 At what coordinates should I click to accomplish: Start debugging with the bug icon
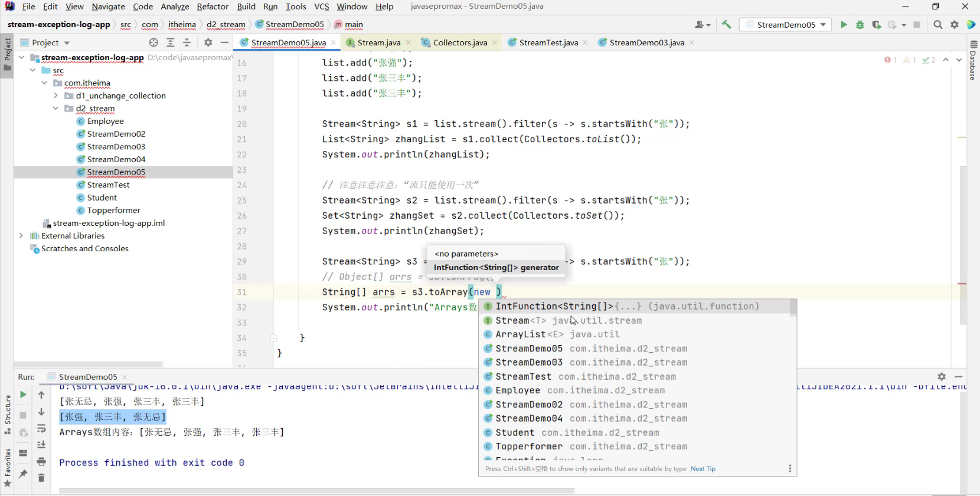click(x=860, y=25)
